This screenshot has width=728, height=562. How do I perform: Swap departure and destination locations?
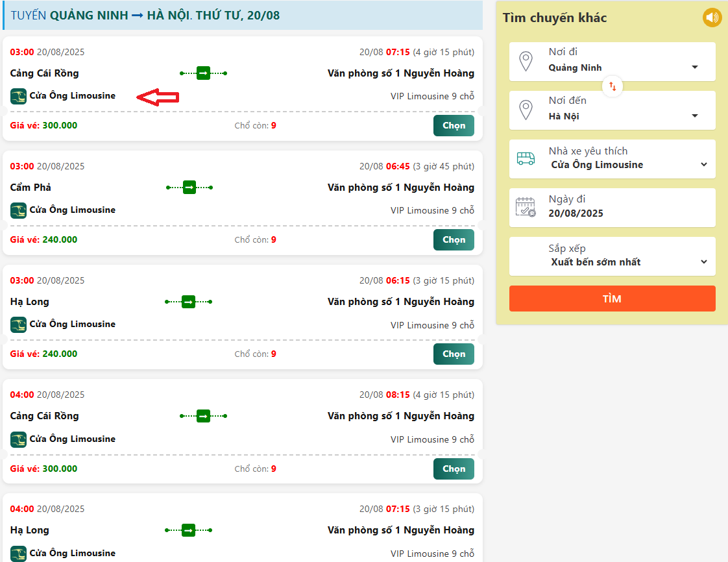pyautogui.click(x=613, y=86)
